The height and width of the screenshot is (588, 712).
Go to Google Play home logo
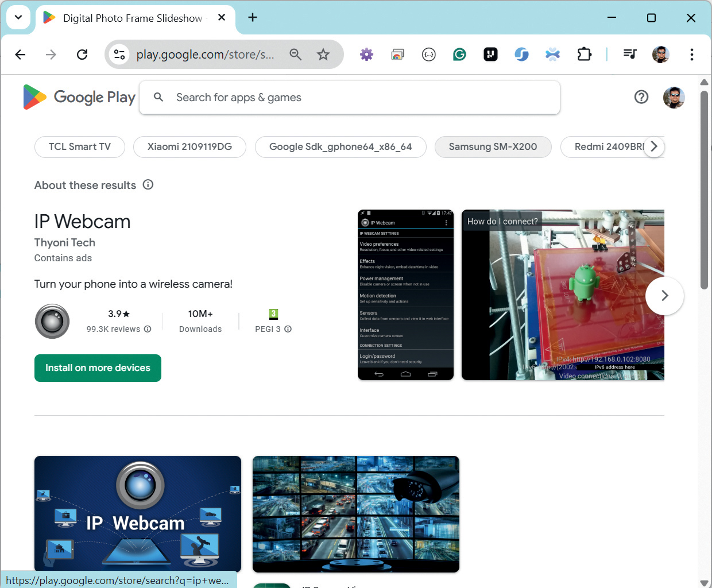coord(79,97)
